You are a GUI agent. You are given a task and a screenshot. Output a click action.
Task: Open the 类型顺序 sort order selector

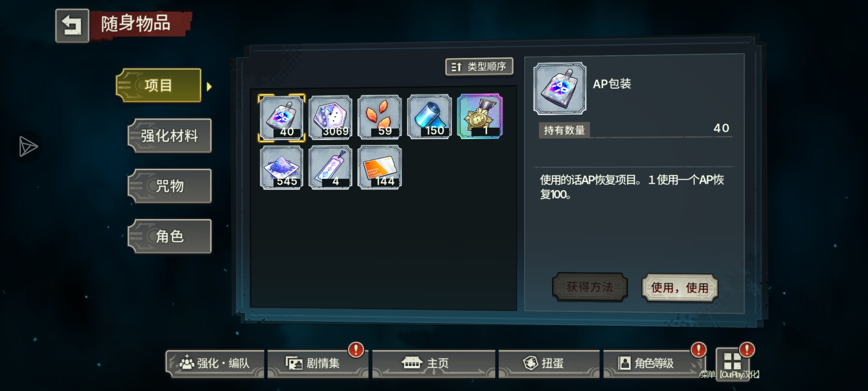click(479, 67)
